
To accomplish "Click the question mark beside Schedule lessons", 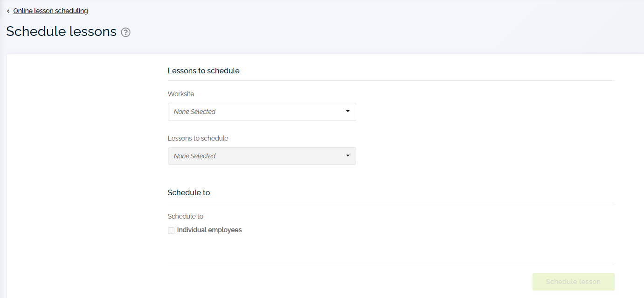I will click(x=125, y=32).
